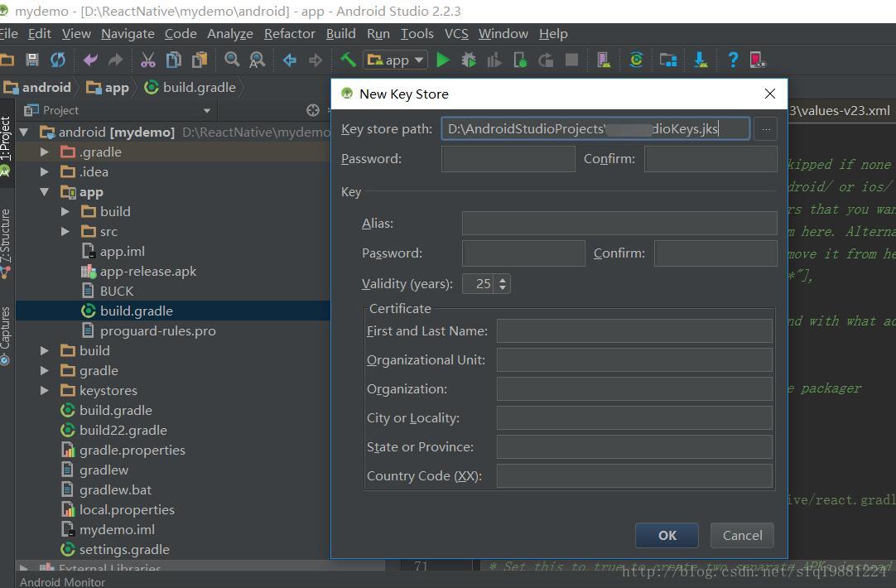
Task: Select settings.gradle in the project tree
Action: point(124,550)
